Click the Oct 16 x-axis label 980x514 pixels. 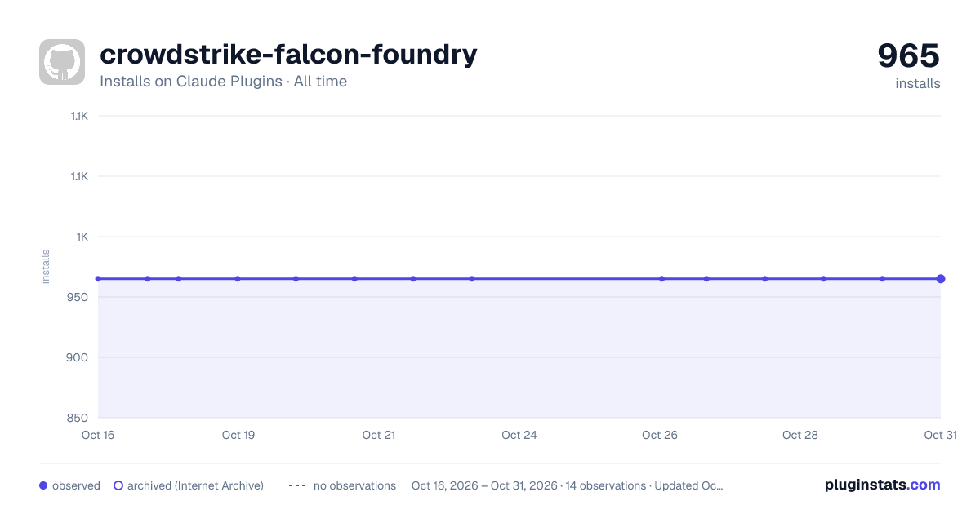pos(98,435)
